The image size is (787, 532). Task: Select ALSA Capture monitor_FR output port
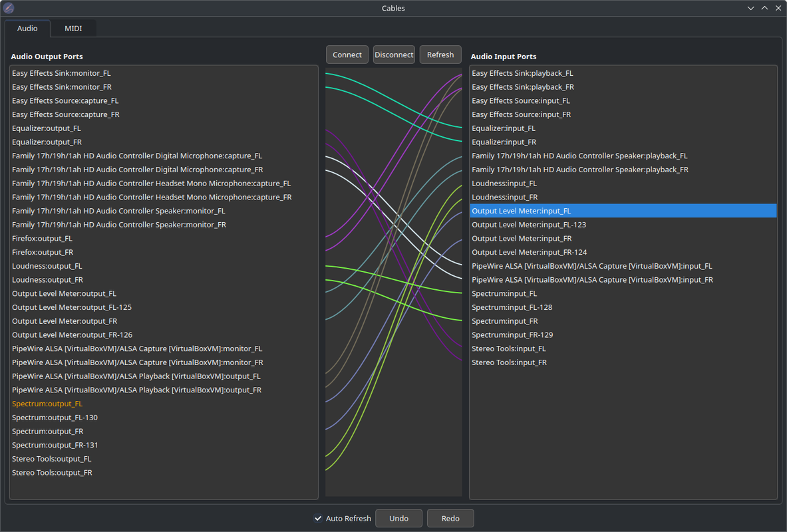click(x=164, y=362)
